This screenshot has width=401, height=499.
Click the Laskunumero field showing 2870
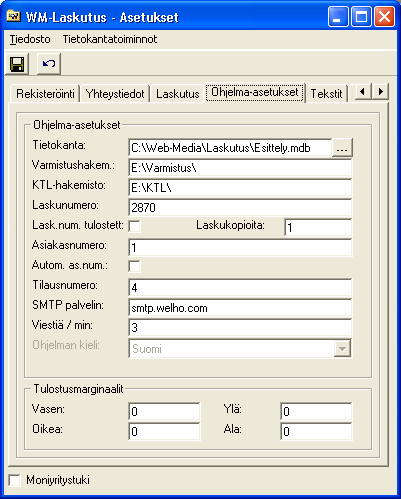[x=240, y=208]
